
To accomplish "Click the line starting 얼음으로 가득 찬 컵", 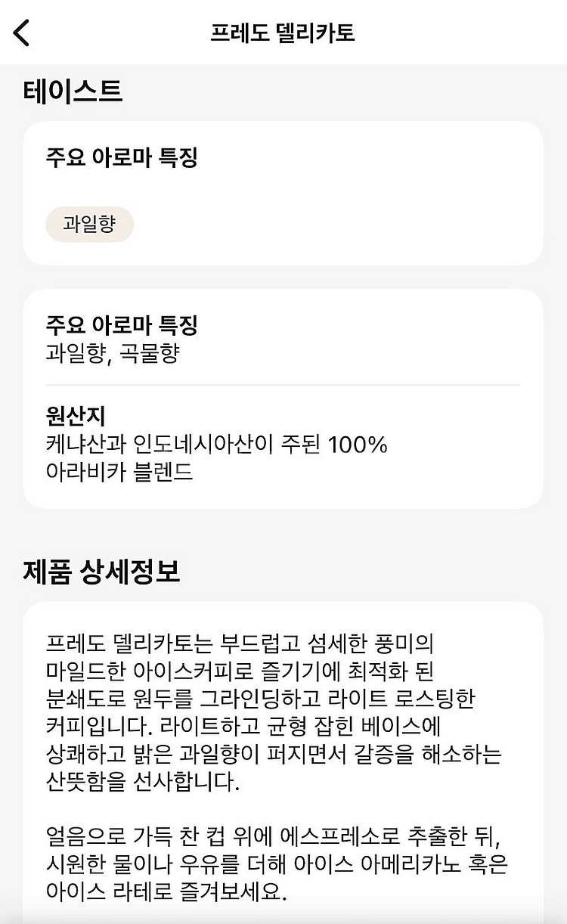I will tap(274, 836).
